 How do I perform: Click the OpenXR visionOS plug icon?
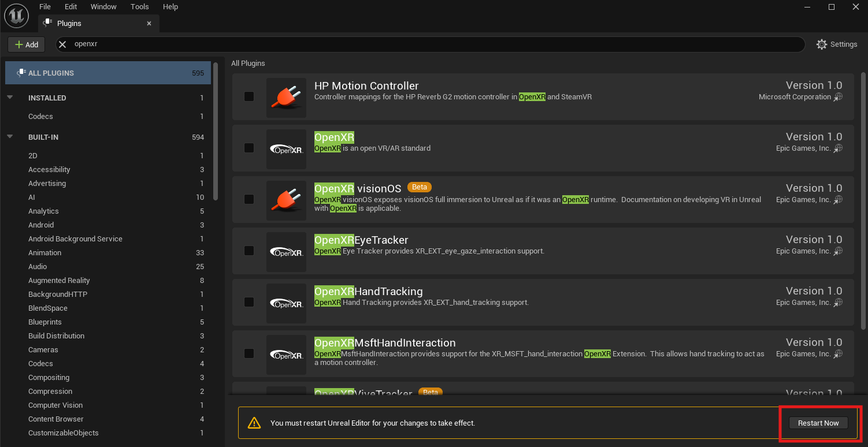(x=286, y=200)
